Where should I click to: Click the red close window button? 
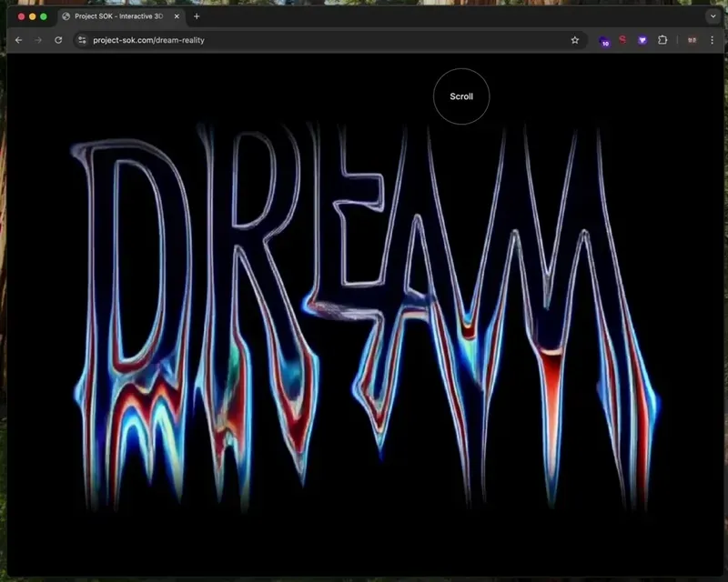(21, 16)
